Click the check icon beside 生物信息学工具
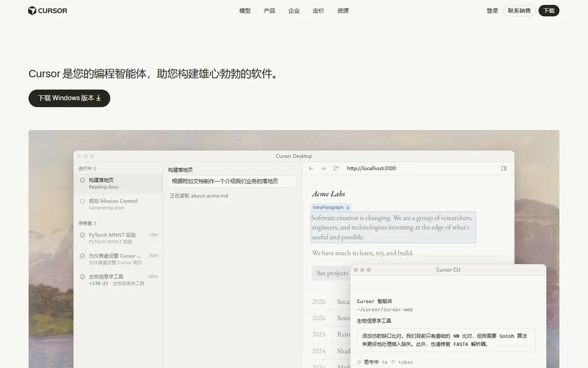 [x=83, y=277]
